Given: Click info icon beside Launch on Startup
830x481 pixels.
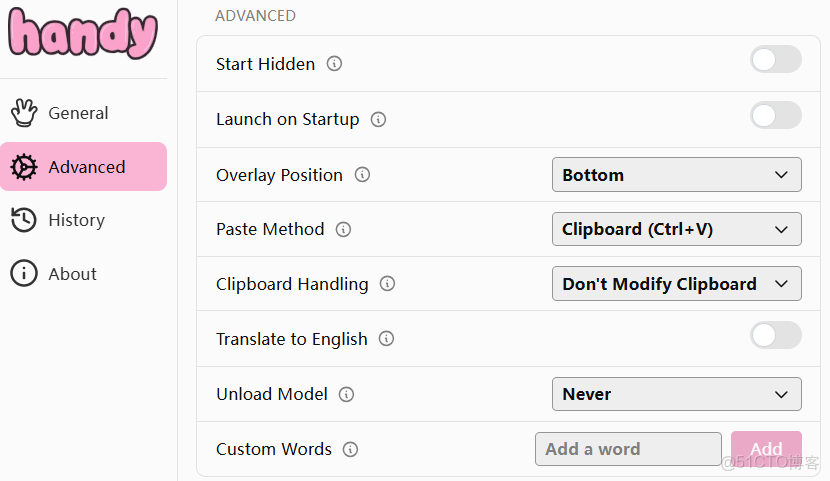Looking at the screenshot, I should point(379,119).
